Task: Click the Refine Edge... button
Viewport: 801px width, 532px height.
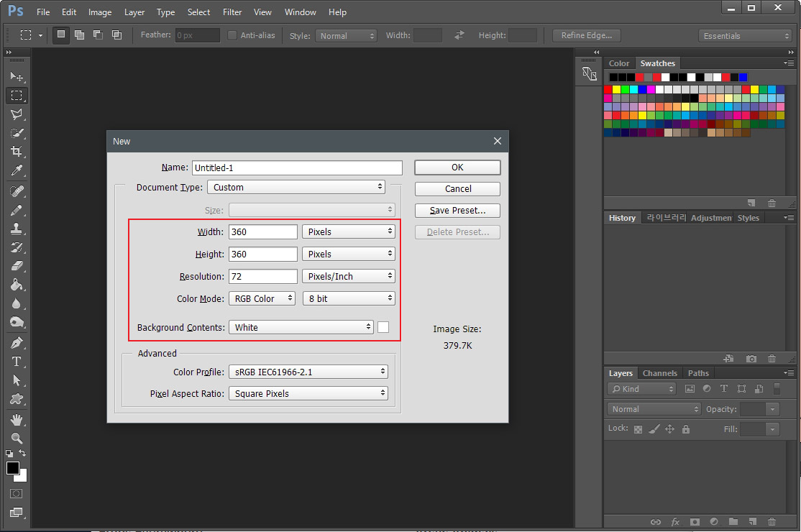Action: [587, 35]
